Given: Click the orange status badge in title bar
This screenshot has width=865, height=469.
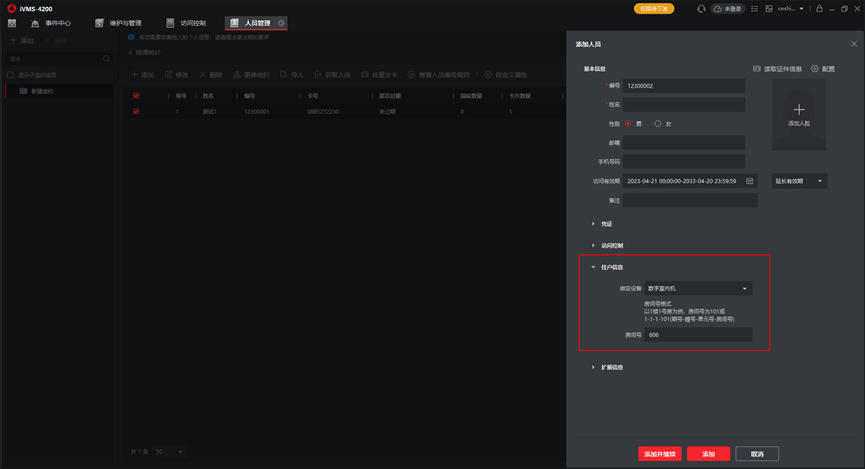Looking at the screenshot, I should coord(654,9).
